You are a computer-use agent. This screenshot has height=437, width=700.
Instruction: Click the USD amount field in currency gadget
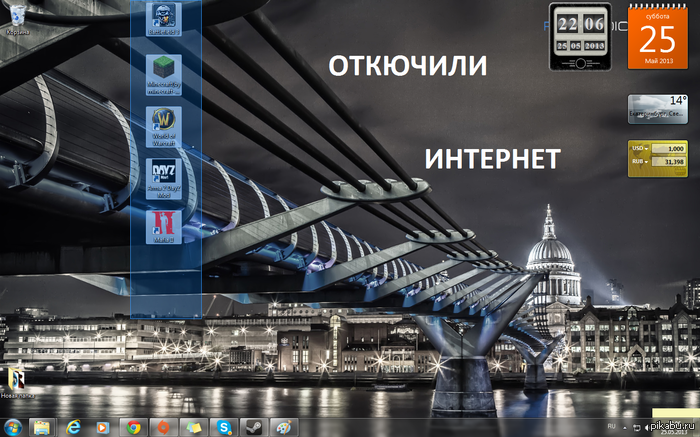[x=669, y=149]
